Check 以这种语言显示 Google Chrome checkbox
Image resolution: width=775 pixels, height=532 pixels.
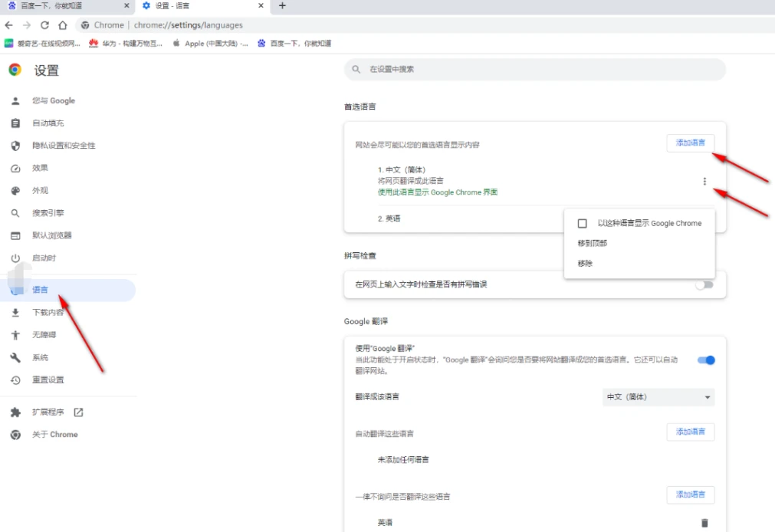point(583,224)
